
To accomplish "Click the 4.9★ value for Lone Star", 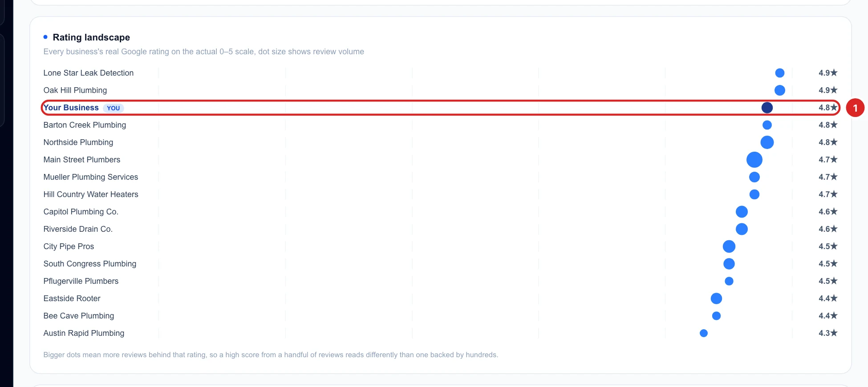I will [828, 73].
